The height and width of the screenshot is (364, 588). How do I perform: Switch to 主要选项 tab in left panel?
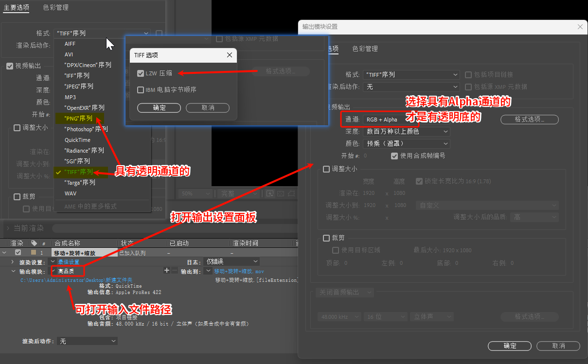[x=16, y=7]
